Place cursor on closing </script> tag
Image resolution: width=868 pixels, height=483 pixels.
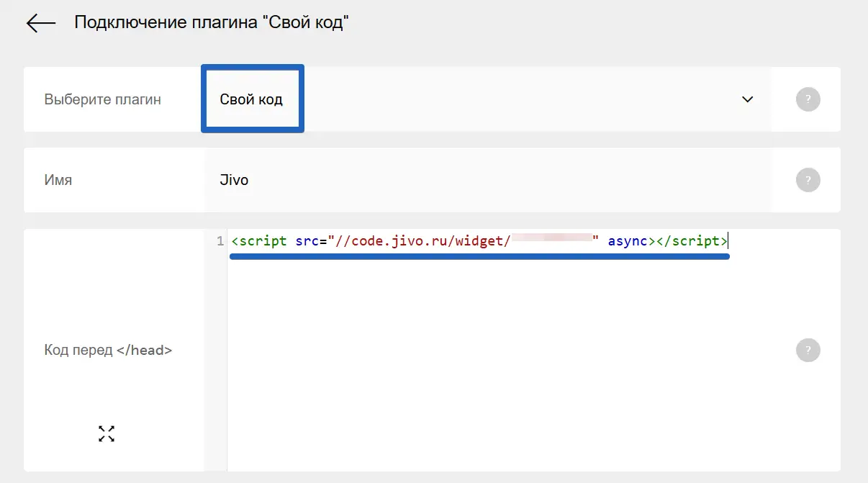pyautogui.click(x=691, y=241)
